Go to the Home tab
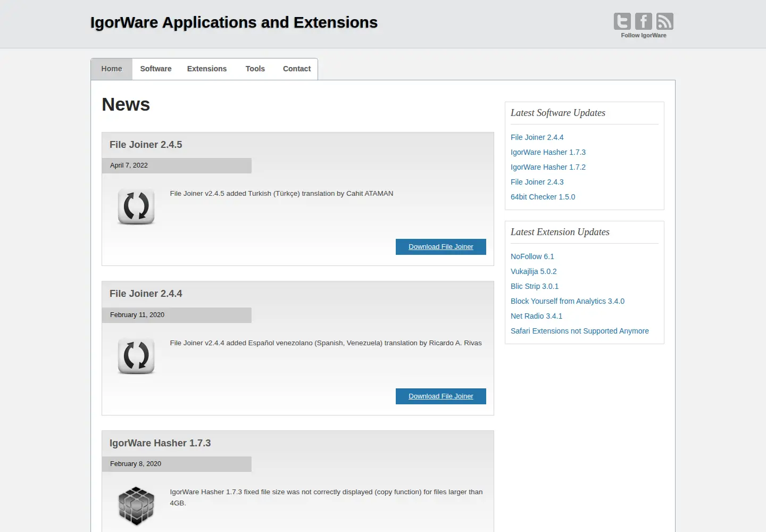 (x=112, y=69)
